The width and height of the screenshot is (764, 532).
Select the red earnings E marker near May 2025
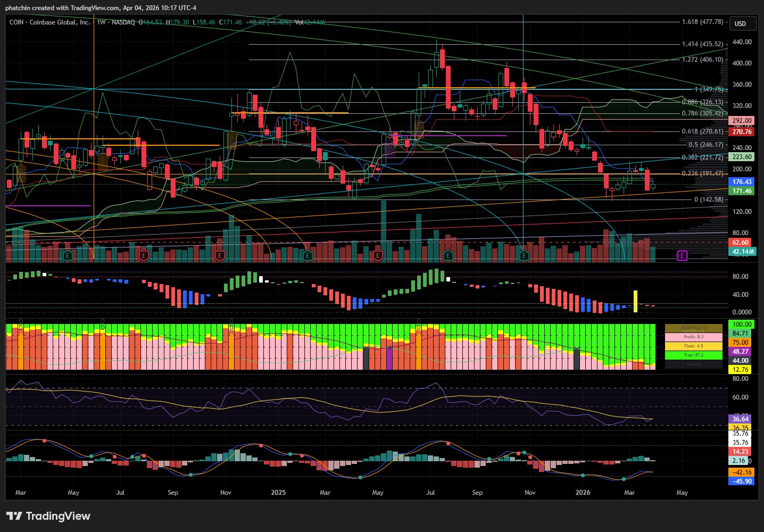(377, 256)
